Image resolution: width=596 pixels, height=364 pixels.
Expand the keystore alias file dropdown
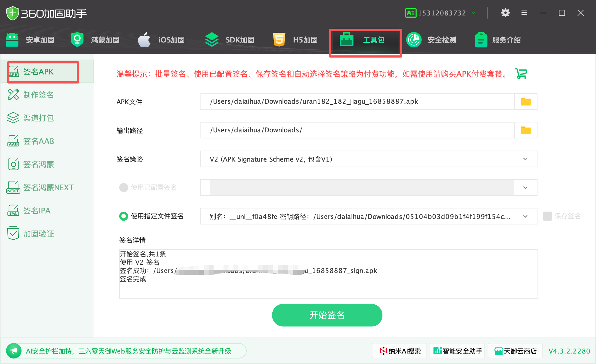tap(525, 216)
